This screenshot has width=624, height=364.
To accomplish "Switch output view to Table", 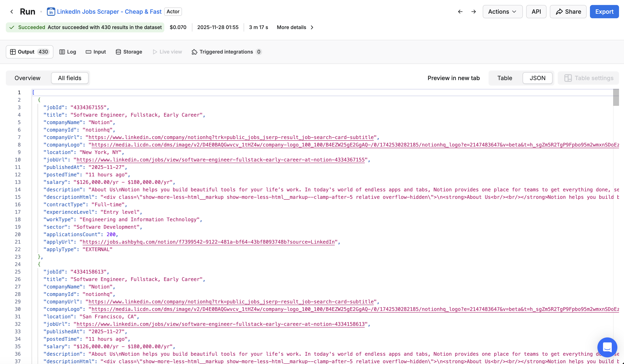I will click(x=504, y=78).
